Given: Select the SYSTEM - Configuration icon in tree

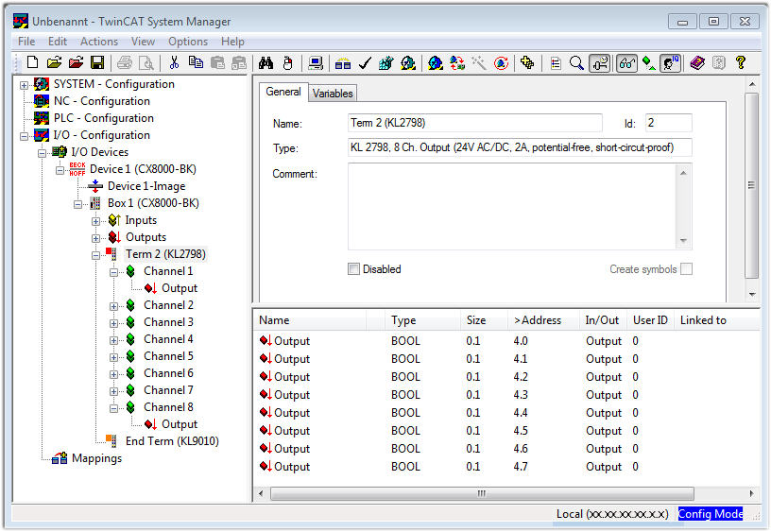Looking at the screenshot, I should tap(42, 84).
